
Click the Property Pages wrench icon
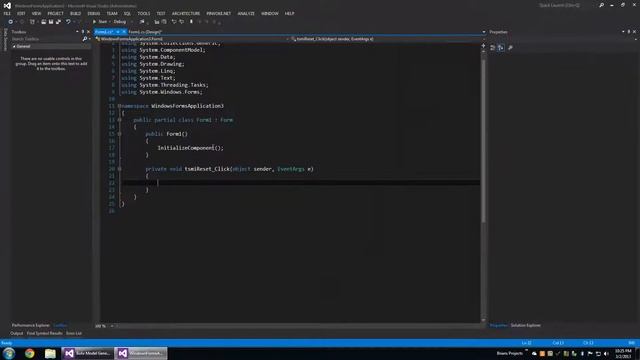[510, 48]
